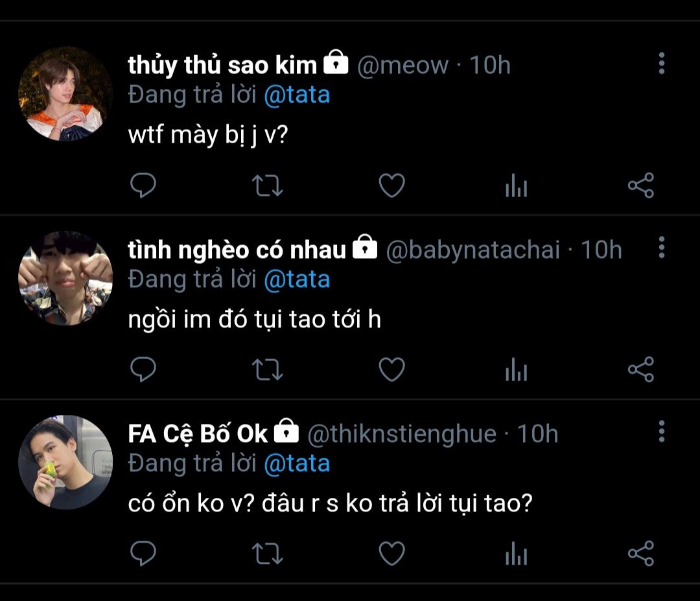Like the "có ổn ko v?" tweet
This screenshot has height=601, width=700.
pyautogui.click(x=391, y=554)
